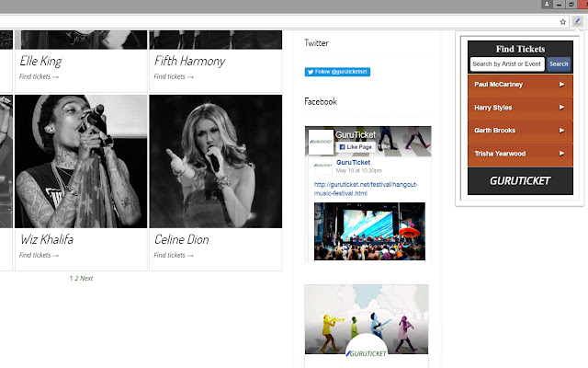Open the festival stage photo thumbnail

(369, 231)
